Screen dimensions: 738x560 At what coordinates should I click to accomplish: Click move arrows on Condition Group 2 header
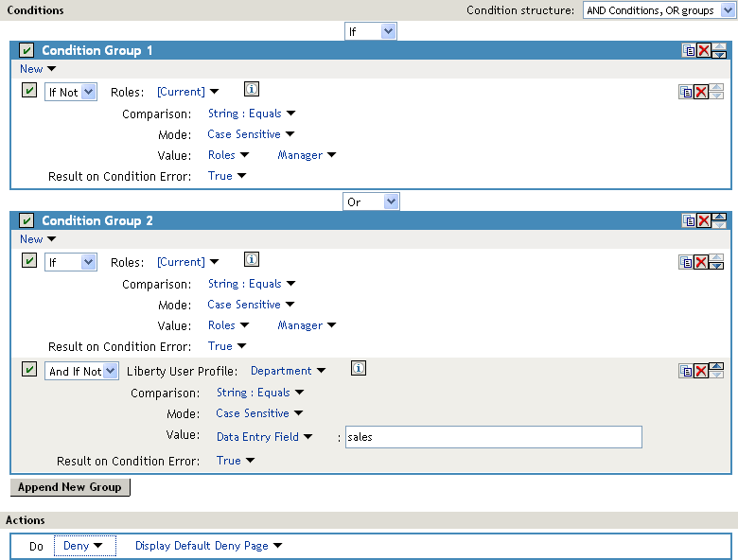(x=719, y=220)
